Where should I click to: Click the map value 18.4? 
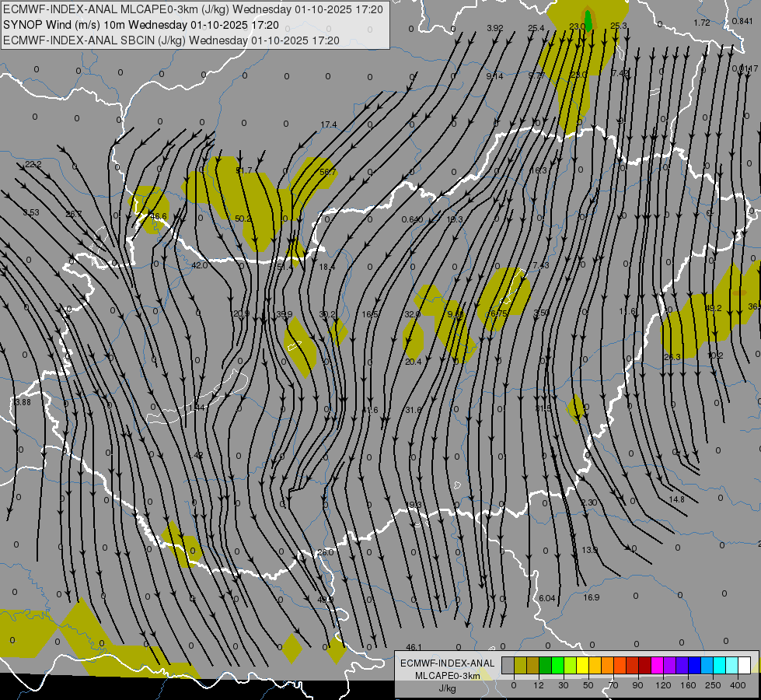(327, 267)
